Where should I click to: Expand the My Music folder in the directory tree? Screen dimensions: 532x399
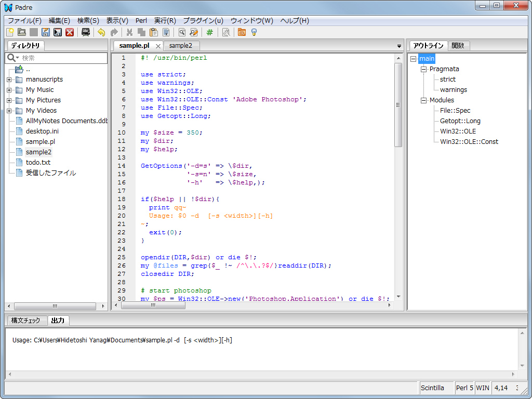pyautogui.click(x=8, y=89)
